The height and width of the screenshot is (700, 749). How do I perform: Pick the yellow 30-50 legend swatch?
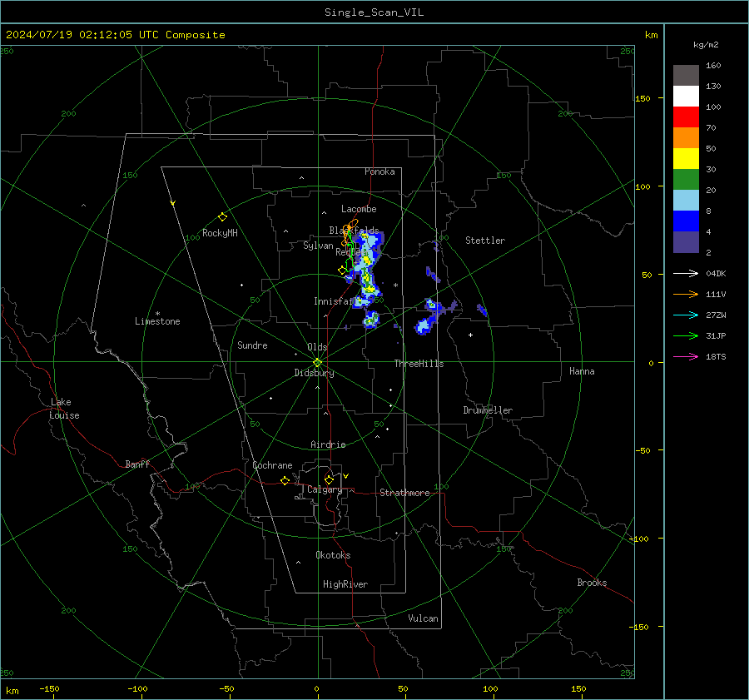click(x=686, y=159)
